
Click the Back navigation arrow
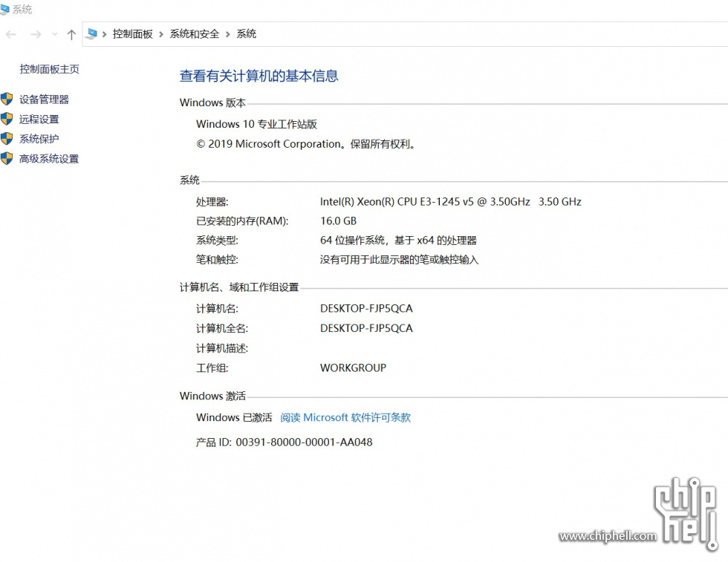point(11,34)
